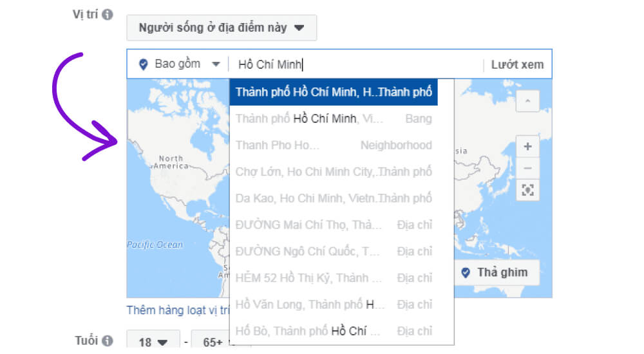Image resolution: width=644 pixels, height=354 pixels.
Task: Click the pin icon next to Bao gồm
Action: [144, 64]
